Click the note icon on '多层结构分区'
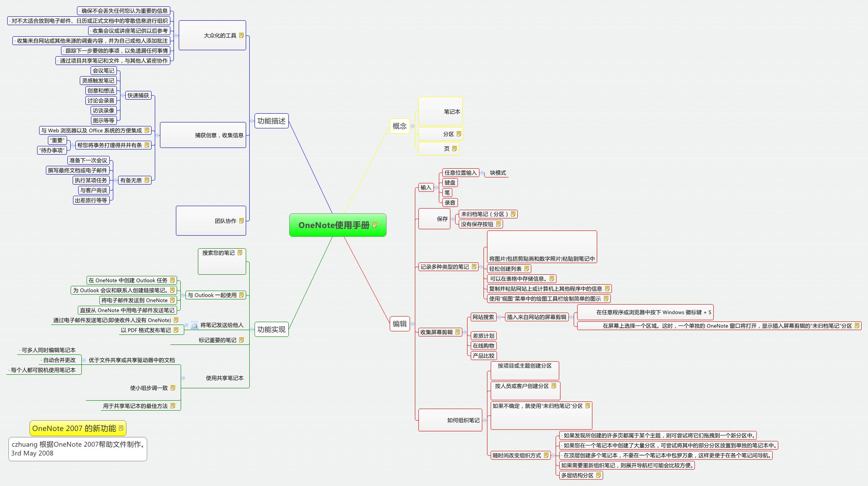This screenshot has width=868, height=486. tap(598, 475)
